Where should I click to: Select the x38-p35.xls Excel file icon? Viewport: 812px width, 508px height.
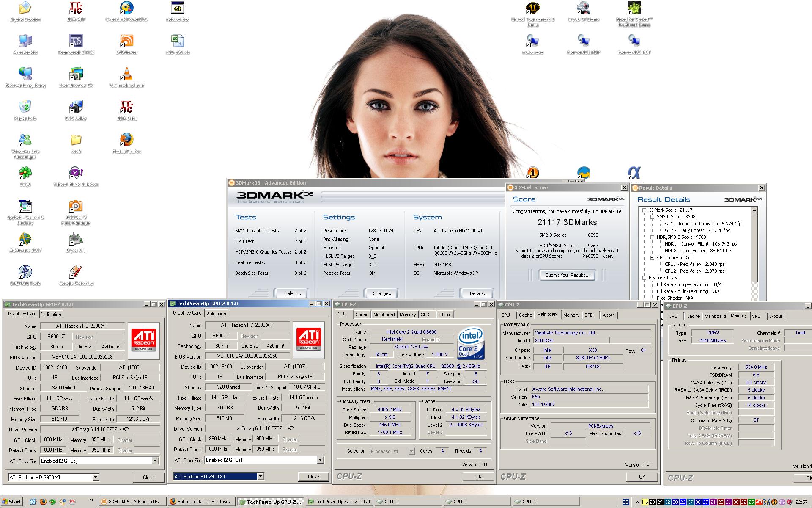point(178,44)
